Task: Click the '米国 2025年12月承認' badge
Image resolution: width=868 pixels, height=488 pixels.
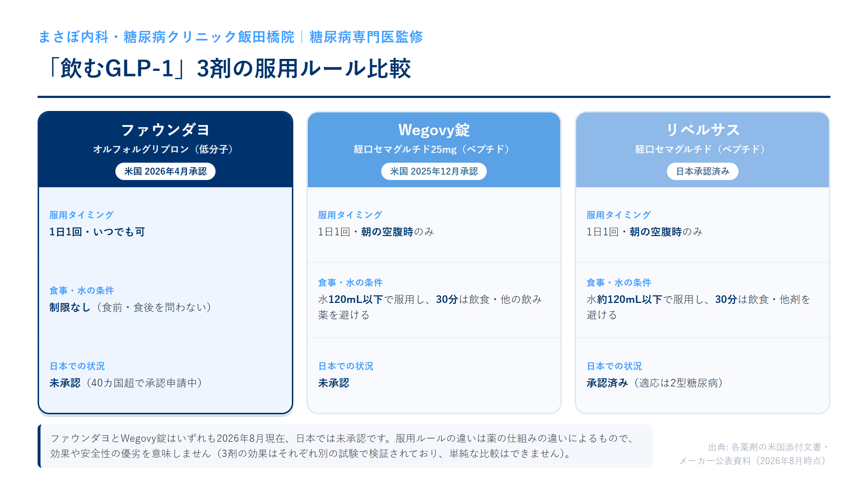Action: tap(434, 171)
